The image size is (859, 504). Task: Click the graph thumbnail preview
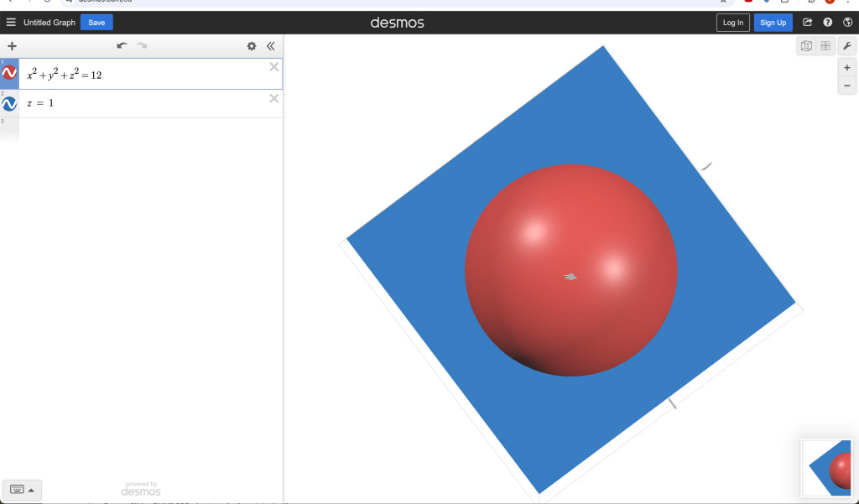coord(828,467)
